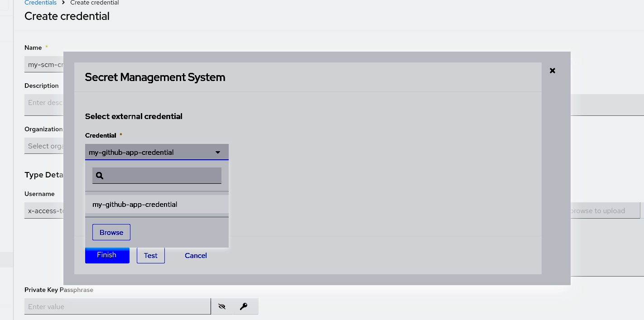Select my-github-app-credential from the list
The image size is (644, 320).
(x=135, y=205)
